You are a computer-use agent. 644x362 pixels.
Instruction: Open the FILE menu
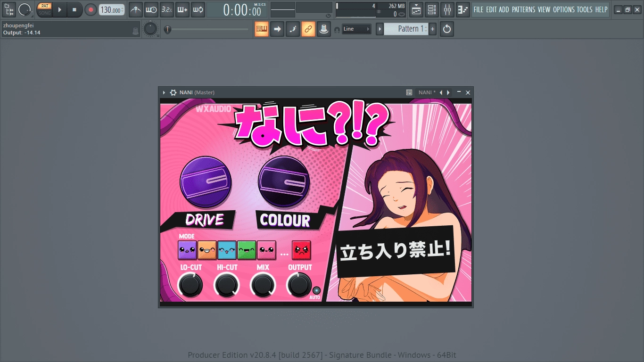click(x=479, y=9)
